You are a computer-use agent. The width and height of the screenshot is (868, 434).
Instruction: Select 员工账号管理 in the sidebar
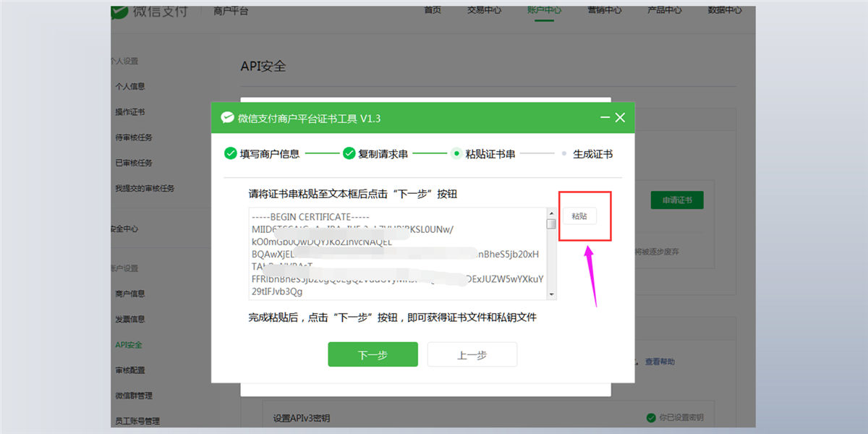(137, 421)
